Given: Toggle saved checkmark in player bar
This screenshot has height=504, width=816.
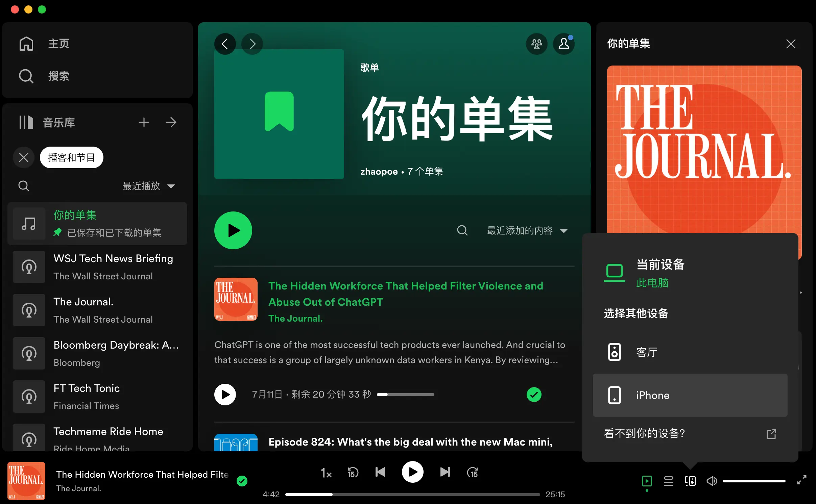Looking at the screenshot, I should [242, 481].
